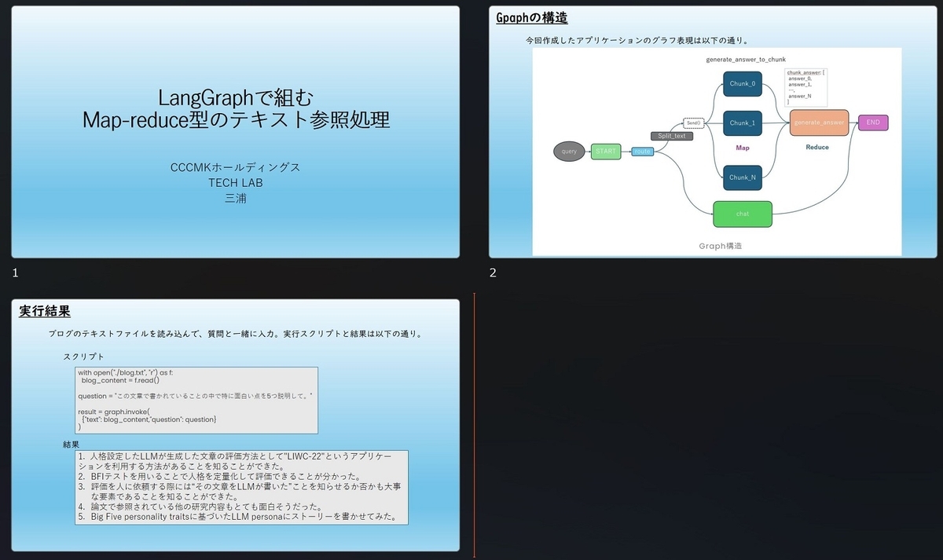The image size is (943, 560).
Task: Click the green 'chat' node
Action: [x=743, y=214]
